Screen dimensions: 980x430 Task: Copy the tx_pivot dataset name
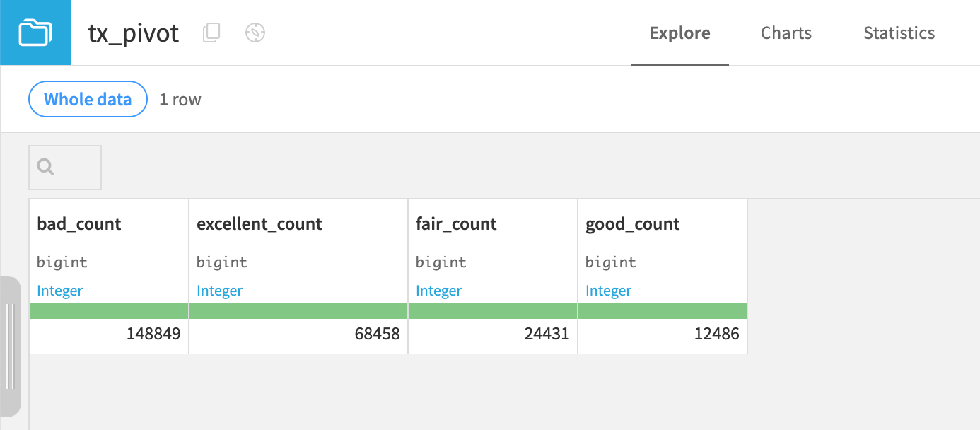click(x=211, y=33)
